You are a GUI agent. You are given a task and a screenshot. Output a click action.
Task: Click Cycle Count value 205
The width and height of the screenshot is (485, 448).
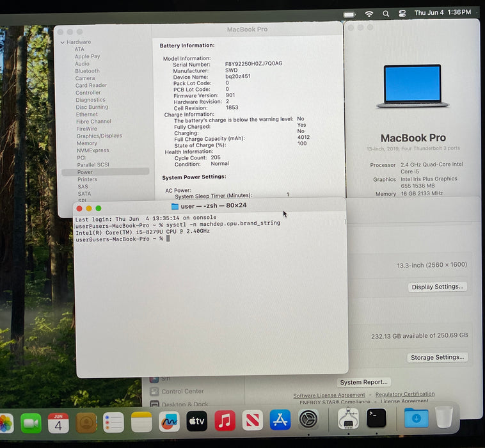[x=216, y=157]
